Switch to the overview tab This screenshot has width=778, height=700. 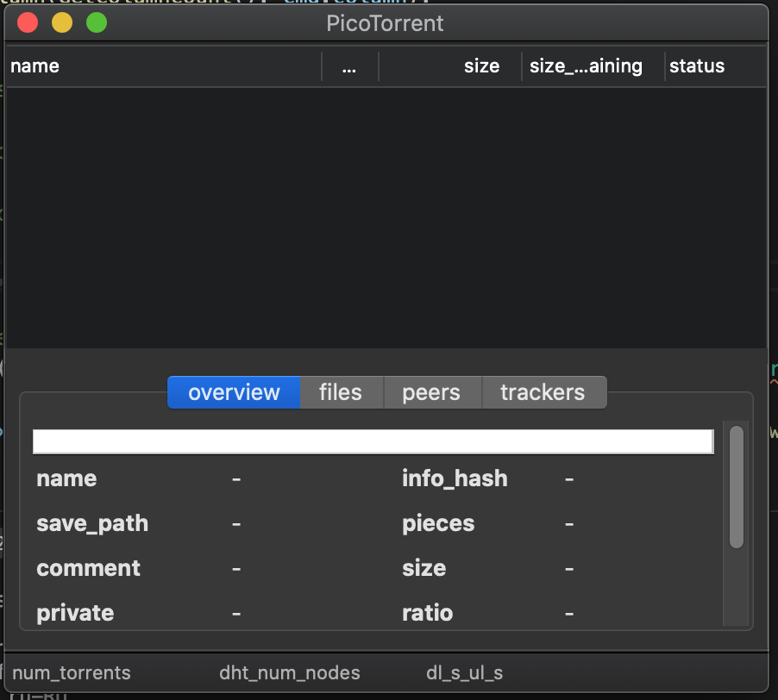[234, 392]
